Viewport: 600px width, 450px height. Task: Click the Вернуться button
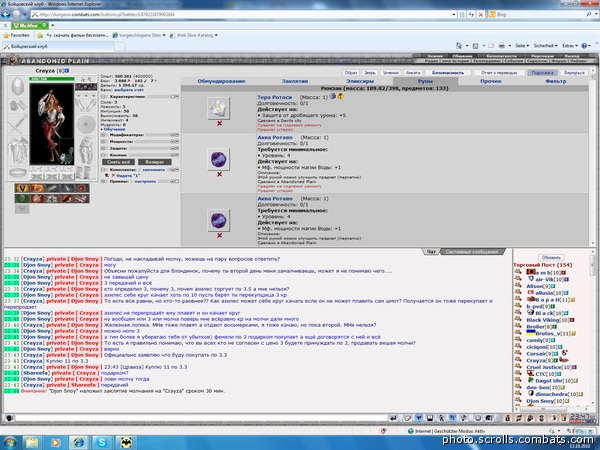pos(574,72)
